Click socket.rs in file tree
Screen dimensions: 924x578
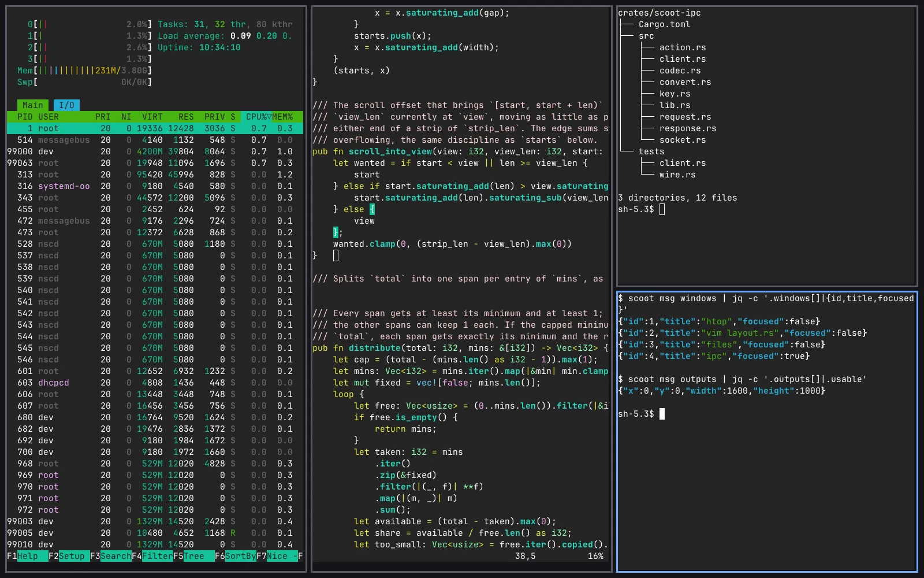click(683, 140)
